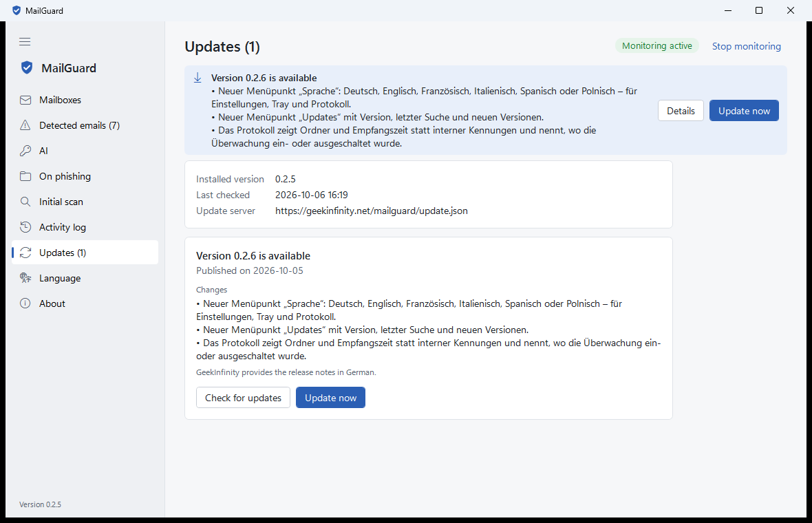Toggle the hamburger navigation menu
The image size is (812, 523).
coord(25,41)
